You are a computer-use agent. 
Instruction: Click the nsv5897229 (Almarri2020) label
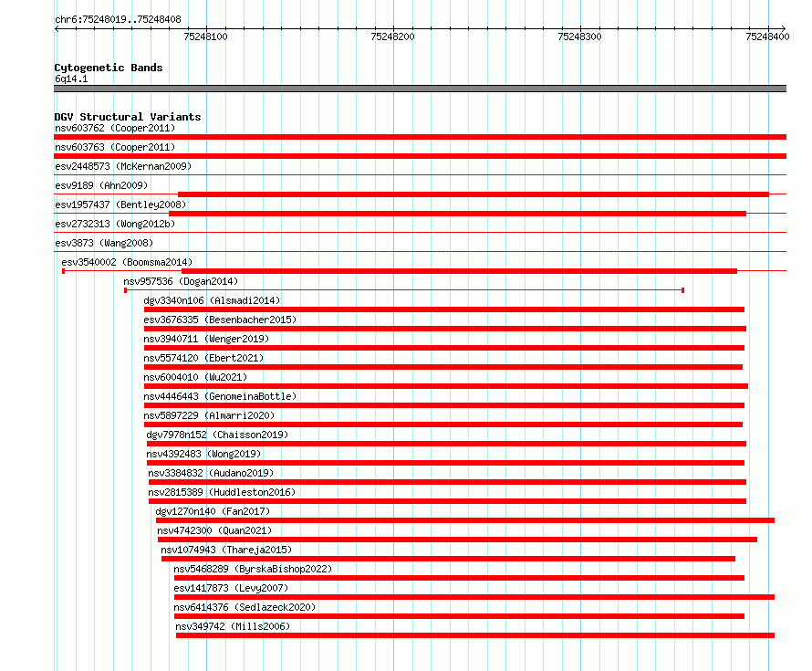[209, 415]
